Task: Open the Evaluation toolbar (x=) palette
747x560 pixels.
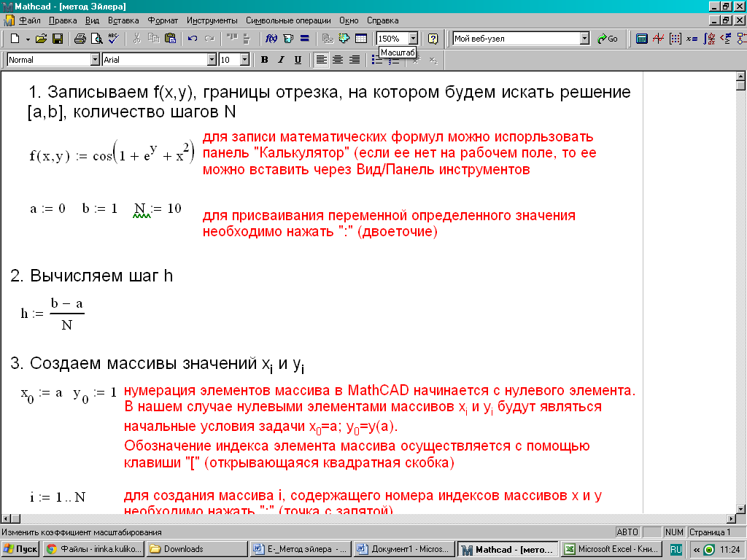Action: (x=692, y=39)
